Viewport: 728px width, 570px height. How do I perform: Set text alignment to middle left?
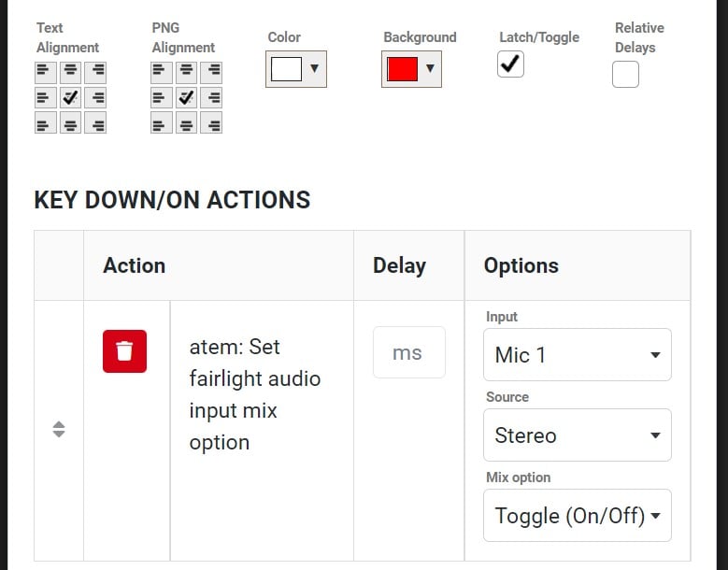click(46, 97)
